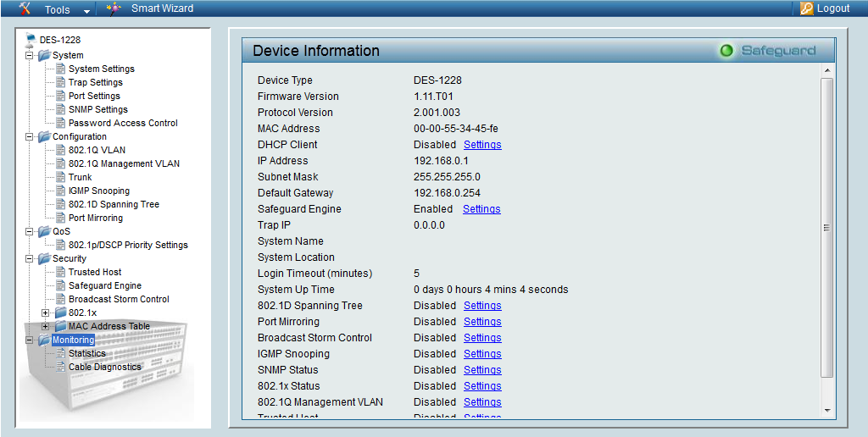Select Broadcast Storm Control tree item
This screenshot has width=868, height=437.
point(119,299)
